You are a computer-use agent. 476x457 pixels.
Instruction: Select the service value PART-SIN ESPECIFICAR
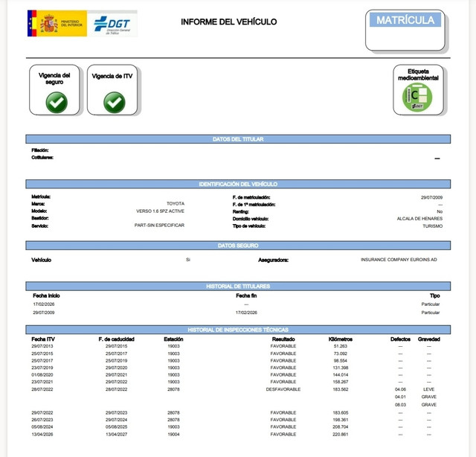[159, 226]
